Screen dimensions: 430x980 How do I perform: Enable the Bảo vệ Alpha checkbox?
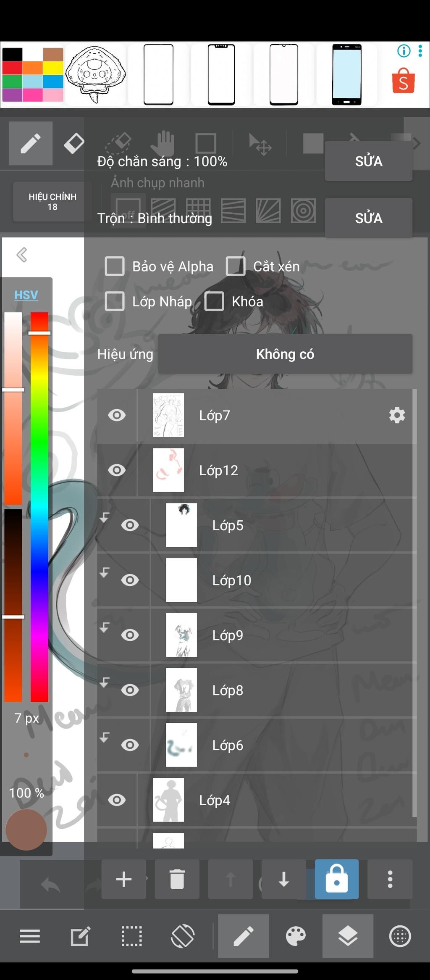[x=115, y=266]
